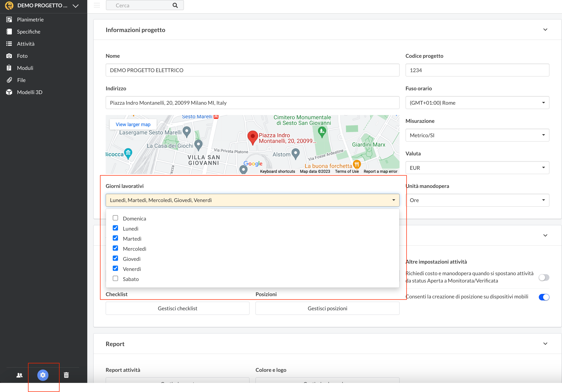Click the Modelli 3D cube icon
The image size is (562, 392).
point(9,92)
